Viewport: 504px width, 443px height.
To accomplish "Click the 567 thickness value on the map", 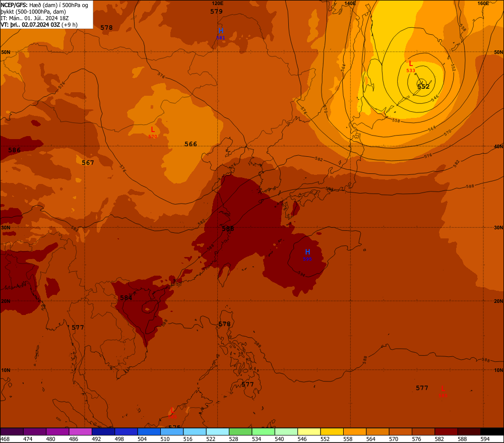I will coord(88,163).
